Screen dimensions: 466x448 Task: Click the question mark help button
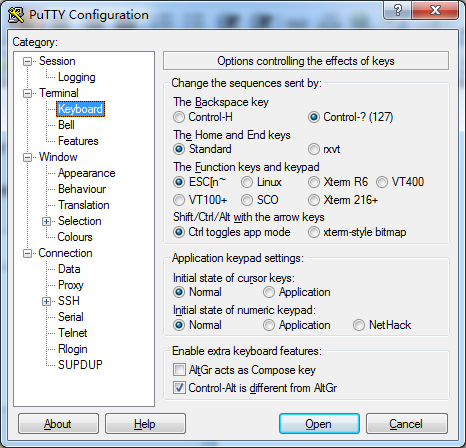pyautogui.click(x=397, y=10)
